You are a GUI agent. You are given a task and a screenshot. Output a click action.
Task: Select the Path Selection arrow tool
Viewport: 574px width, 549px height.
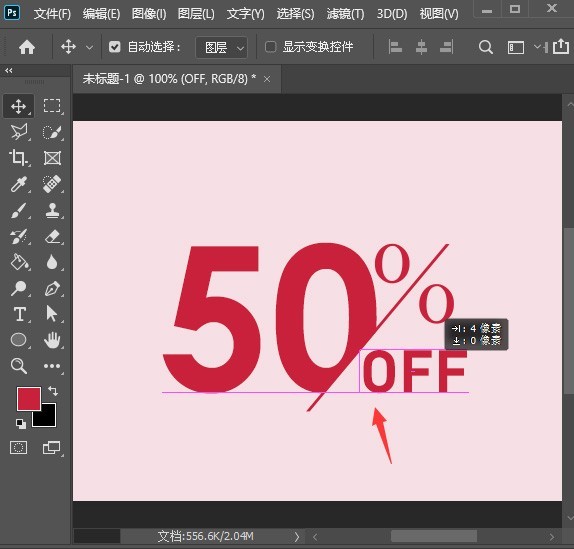click(x=52, y=314)
